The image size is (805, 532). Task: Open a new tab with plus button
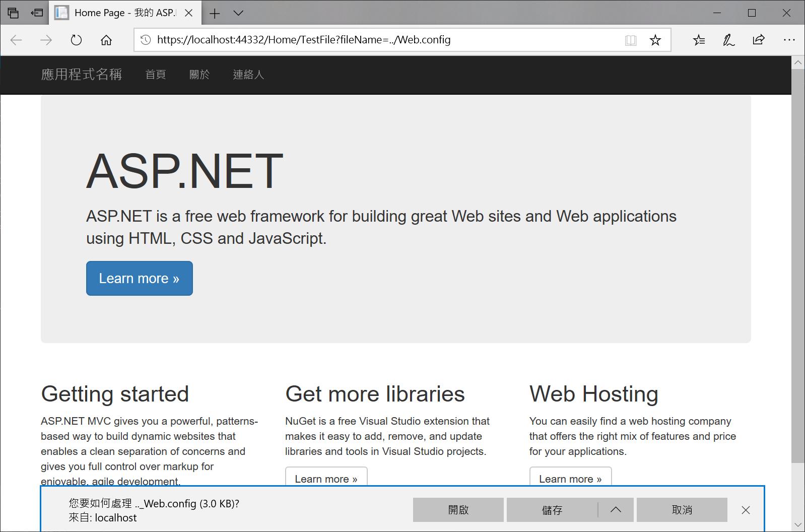[215, 13]
